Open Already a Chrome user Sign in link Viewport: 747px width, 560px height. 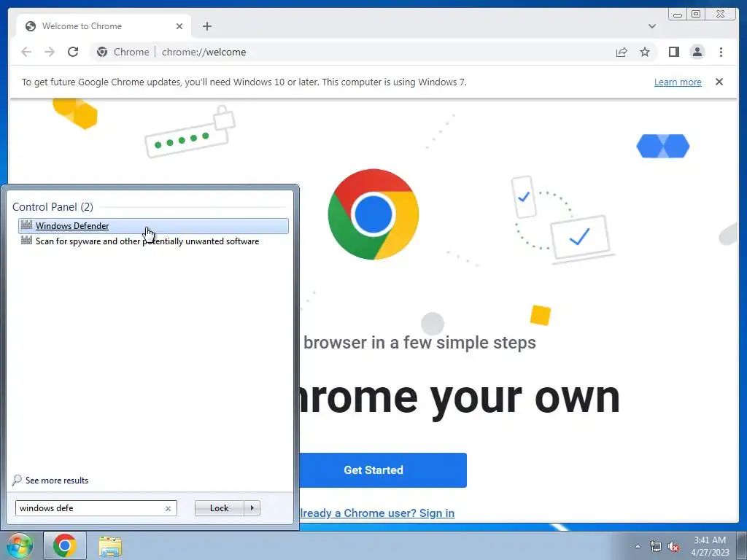click(x=377, y=513)
